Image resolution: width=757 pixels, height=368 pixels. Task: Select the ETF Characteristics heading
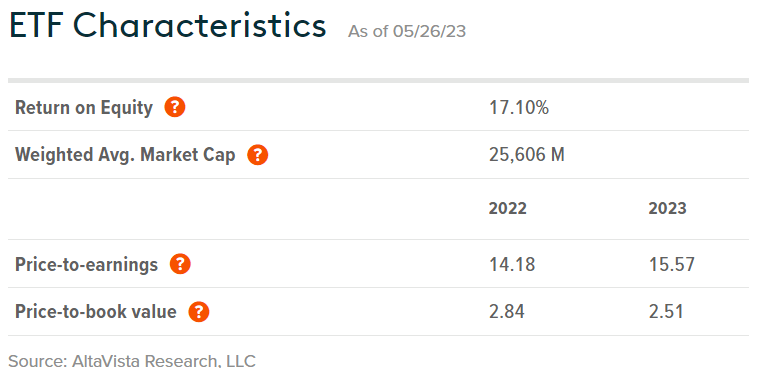click(x=168, y=26)
